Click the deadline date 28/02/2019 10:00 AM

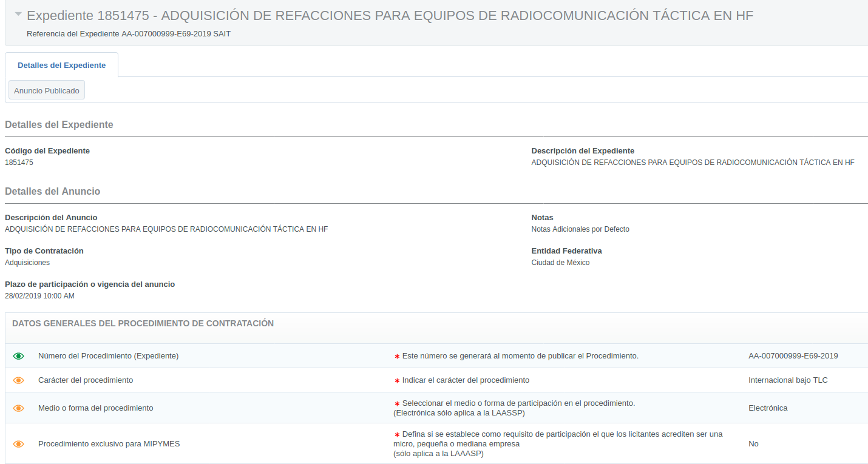click(x=39, y=296)
